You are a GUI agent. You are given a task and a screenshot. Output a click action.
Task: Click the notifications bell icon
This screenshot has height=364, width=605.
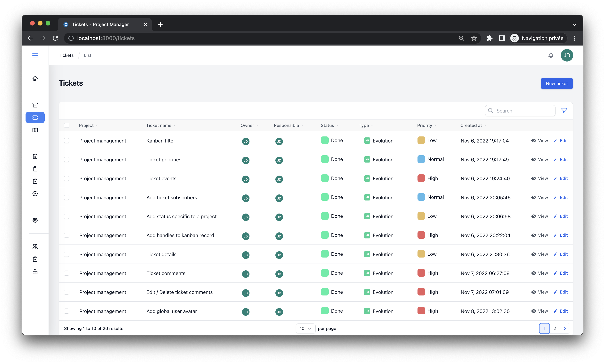[551, 55]
